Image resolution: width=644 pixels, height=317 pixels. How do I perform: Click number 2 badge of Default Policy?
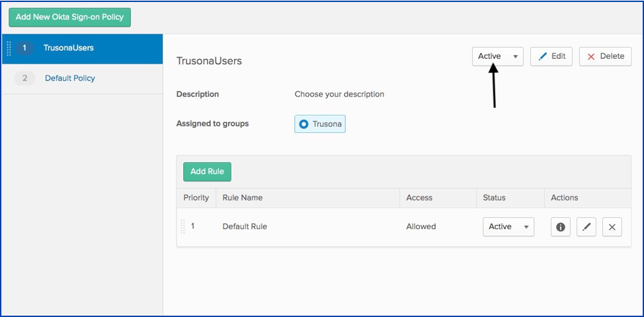click(x=24, y=78)
